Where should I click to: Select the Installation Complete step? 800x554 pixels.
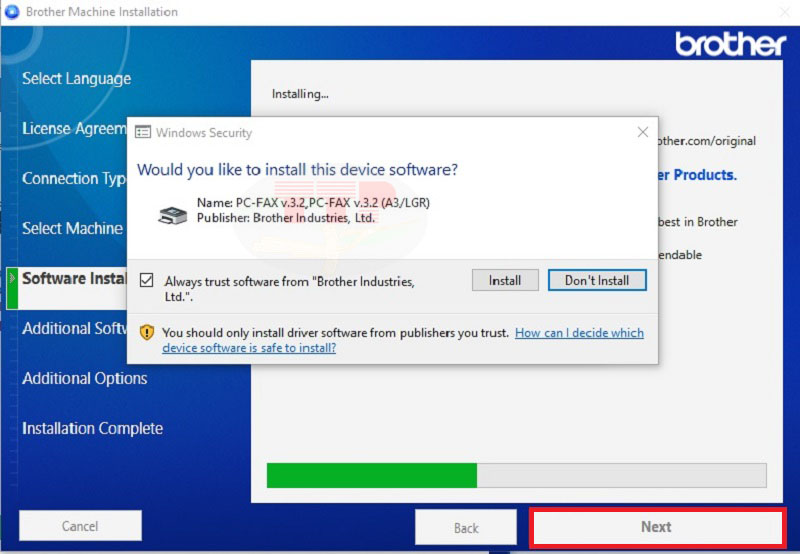coord(92,429)
